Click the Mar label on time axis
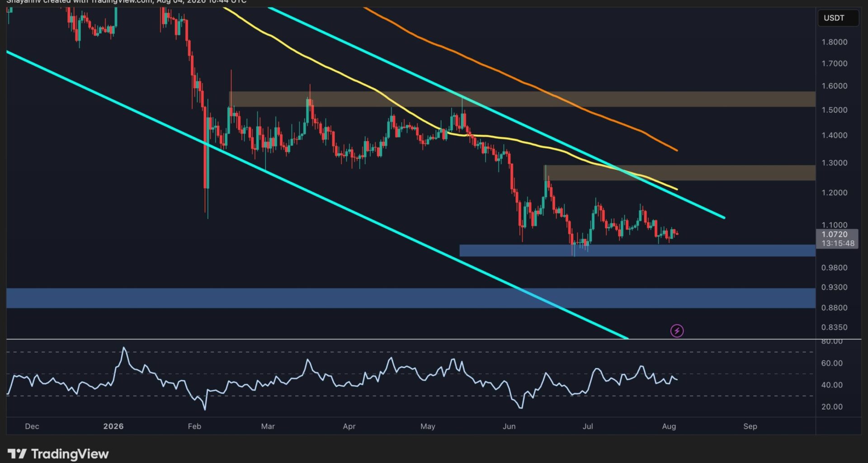The width and height of the screenshot is (868, 463). pyautogui.click(x=268, y=426)
